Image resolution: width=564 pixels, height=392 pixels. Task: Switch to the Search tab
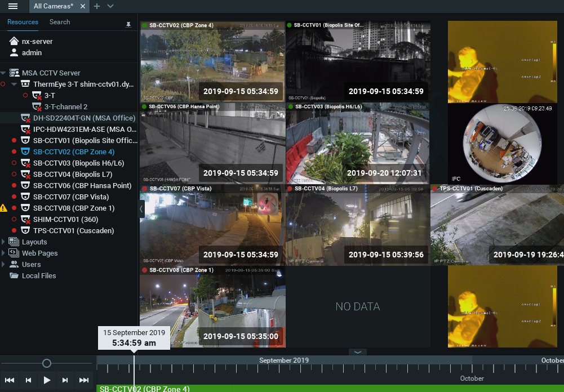point(60,22)
